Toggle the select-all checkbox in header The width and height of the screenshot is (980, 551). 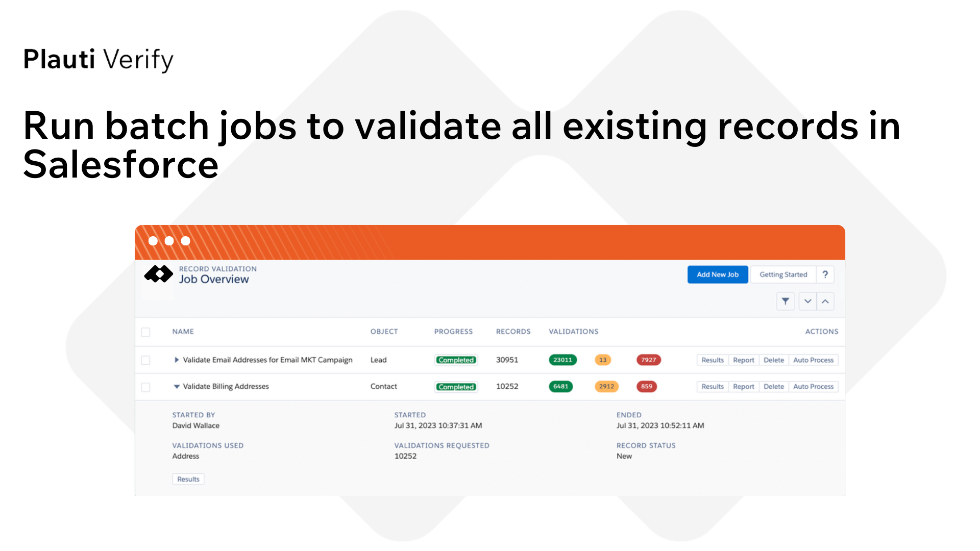point(145,332)
